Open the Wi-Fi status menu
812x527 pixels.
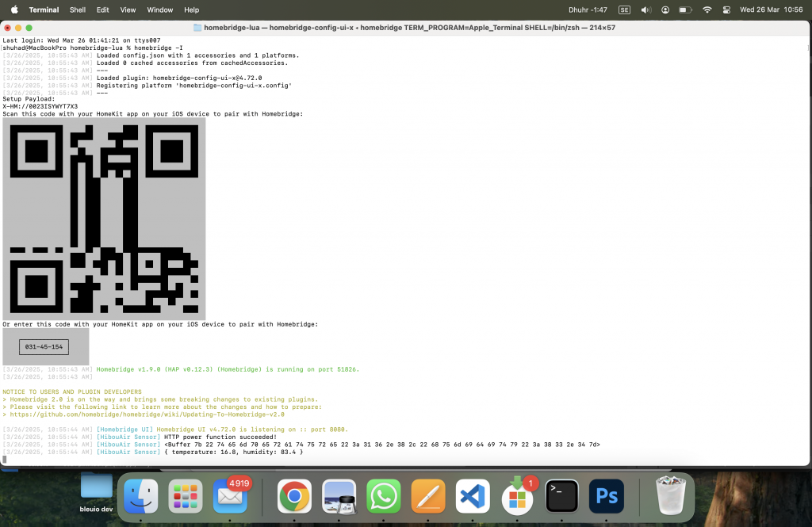707,10
